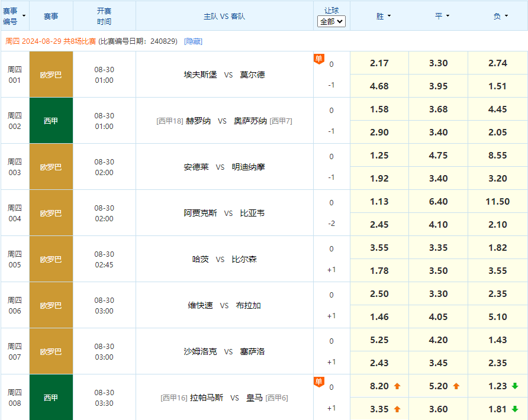The height and width of the screenshot is (420, 528).
Task: Select win odds 5.25 for 沙姆洛克 vs 塞萨洛
Action: [x=379, y=340]
